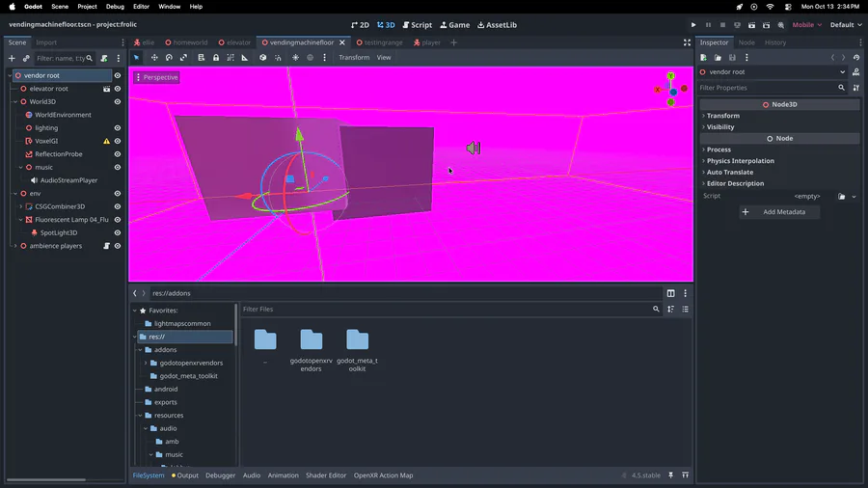Collapse the env tree node
This screenshot has height=488, width=868.
15,194
